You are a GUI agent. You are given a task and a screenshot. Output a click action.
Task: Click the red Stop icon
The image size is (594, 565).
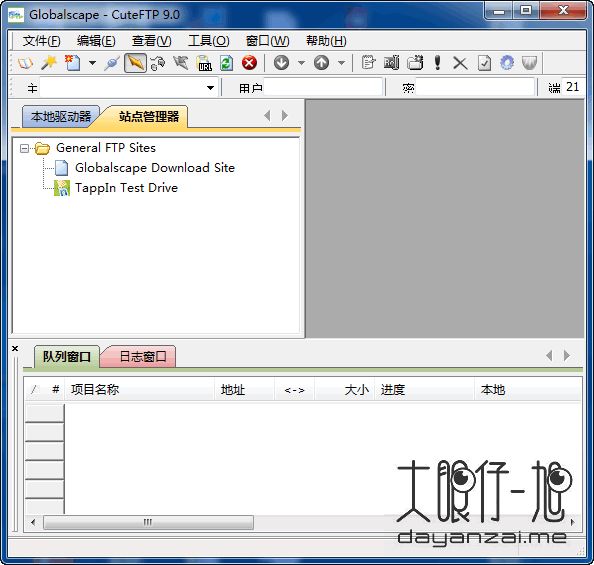pos(249,63)
